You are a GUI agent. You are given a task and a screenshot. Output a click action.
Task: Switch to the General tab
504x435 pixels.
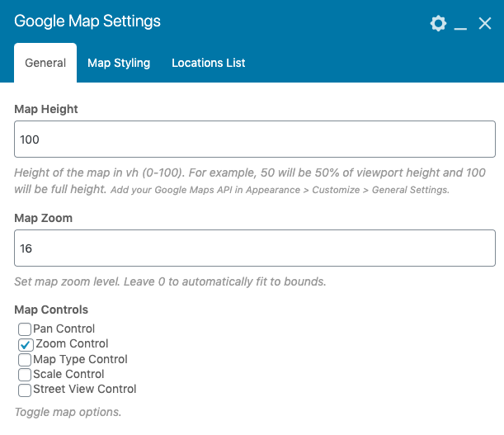pos(45,63)
